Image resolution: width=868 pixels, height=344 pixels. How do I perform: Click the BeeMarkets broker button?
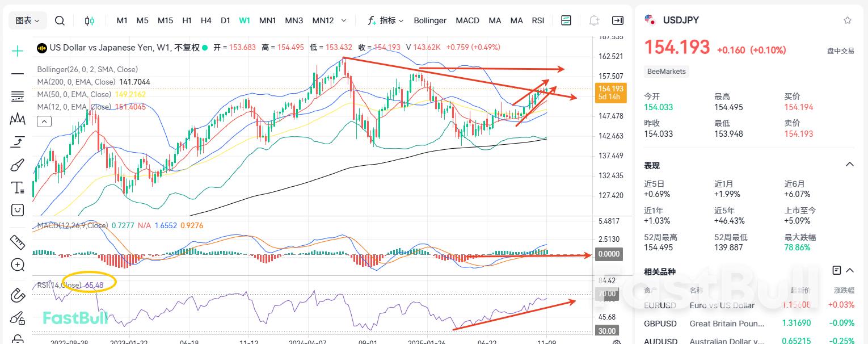[666, 72]
